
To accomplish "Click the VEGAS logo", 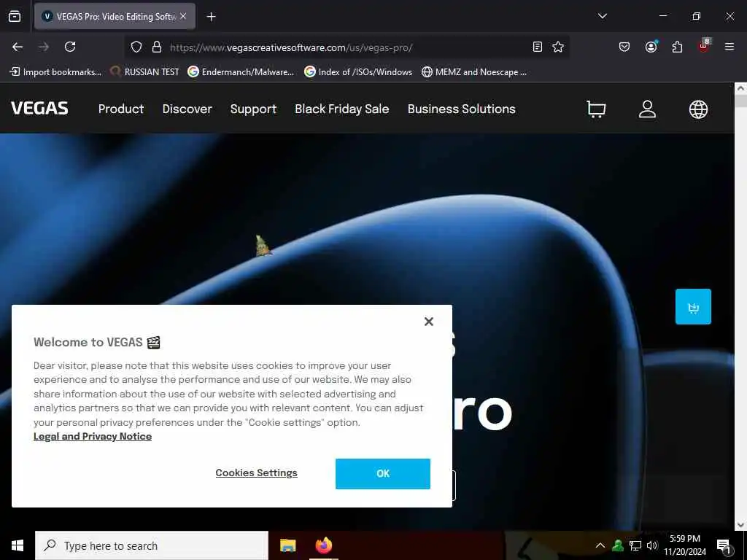I will [39, 109].
